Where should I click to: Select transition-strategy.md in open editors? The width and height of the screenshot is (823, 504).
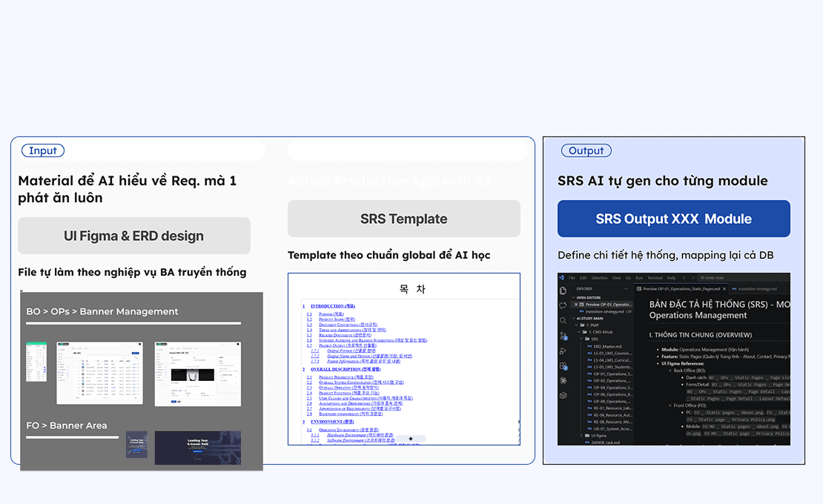pos(605,311)
